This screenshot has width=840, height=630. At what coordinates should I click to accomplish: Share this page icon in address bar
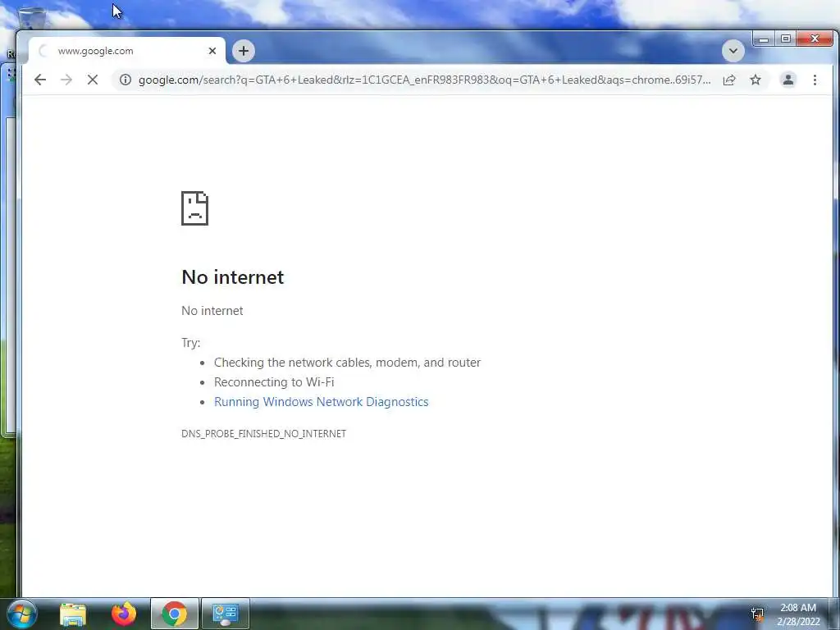pyautogui.click(x=729, y=80)
